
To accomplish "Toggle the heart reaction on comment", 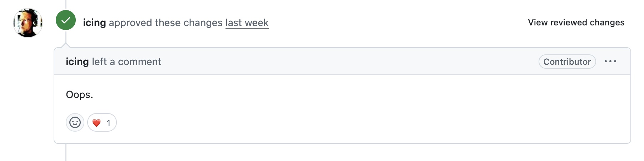I will click(x=102, y=123).
